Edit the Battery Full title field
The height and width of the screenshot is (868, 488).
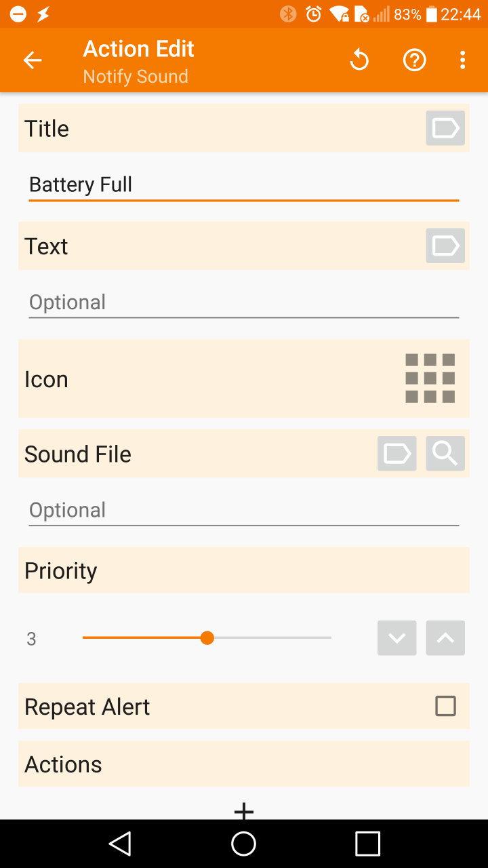pos(243,184)
